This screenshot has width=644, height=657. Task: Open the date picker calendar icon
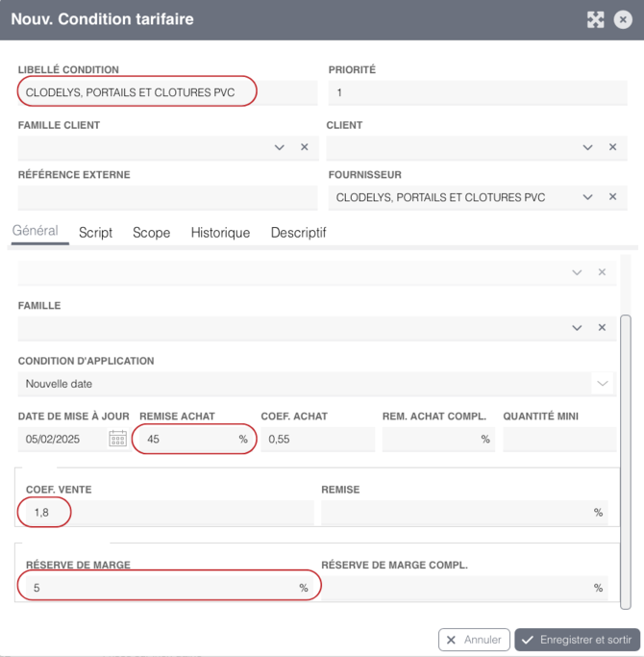[117, 439]
